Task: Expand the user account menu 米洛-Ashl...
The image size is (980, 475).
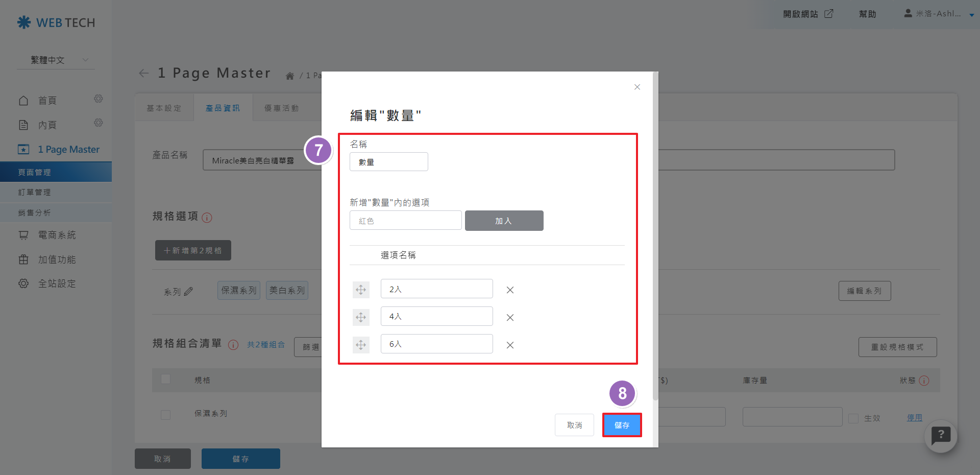Action: tap(938, 14)
